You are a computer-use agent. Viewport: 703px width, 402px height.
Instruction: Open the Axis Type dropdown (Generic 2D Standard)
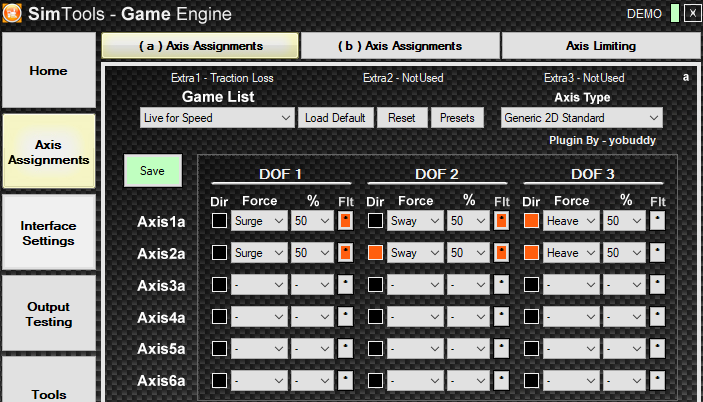tap(581, 118)
